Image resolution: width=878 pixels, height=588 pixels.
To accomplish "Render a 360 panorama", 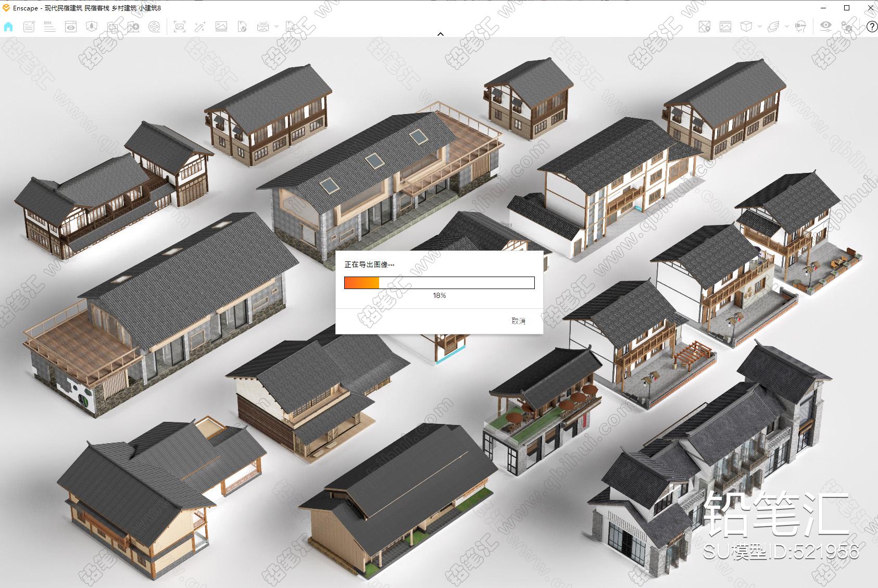I will pyautogui.click(x=263, y=27).
